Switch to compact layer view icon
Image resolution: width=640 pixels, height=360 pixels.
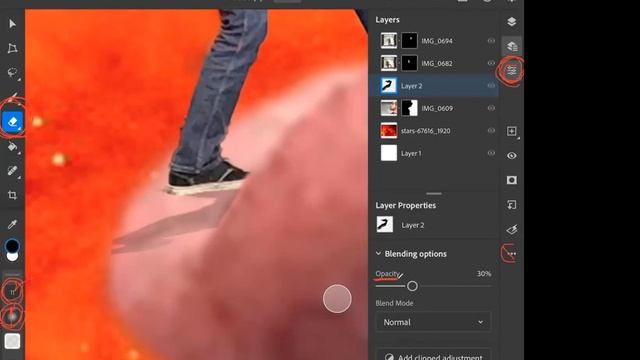pos(511,22)
